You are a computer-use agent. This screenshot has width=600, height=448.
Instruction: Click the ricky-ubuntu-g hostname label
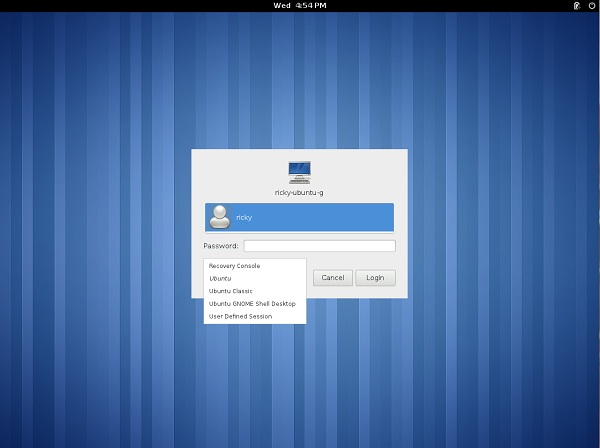coord(299,191)
